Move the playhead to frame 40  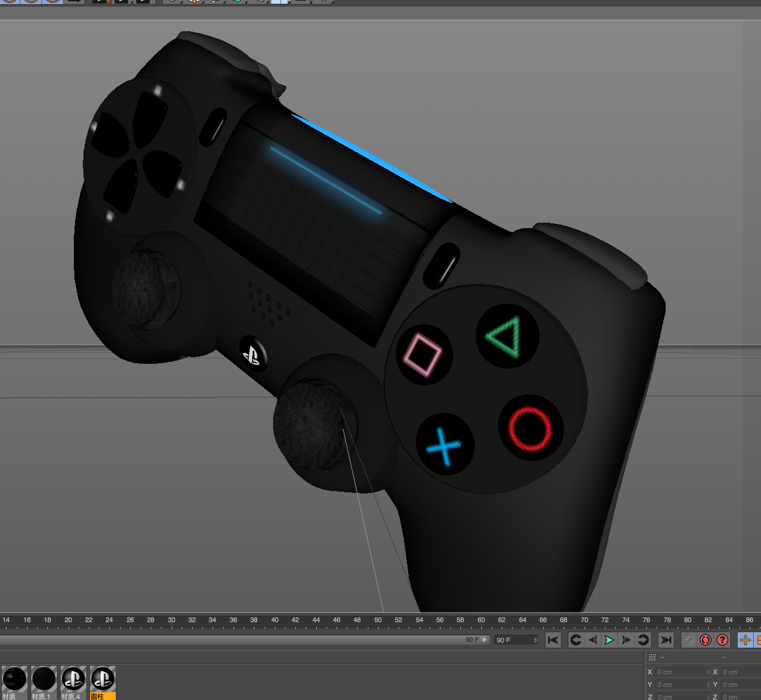[275, 620]
